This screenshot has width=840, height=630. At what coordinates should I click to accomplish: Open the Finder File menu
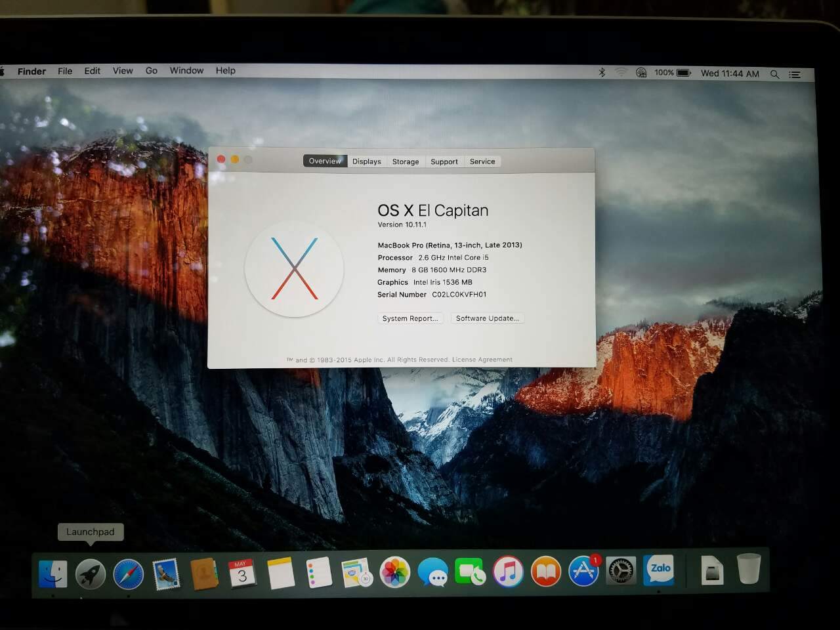point(65,71)
